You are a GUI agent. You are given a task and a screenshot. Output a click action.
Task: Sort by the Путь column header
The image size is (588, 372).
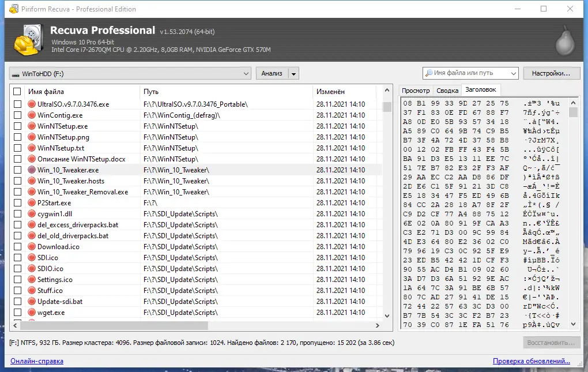[x=226, y=92]
